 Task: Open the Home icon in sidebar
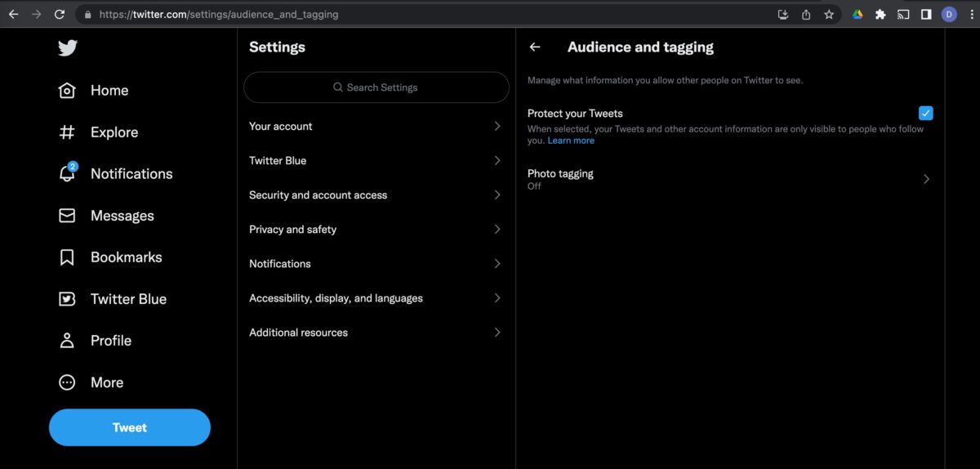(67, 91)
